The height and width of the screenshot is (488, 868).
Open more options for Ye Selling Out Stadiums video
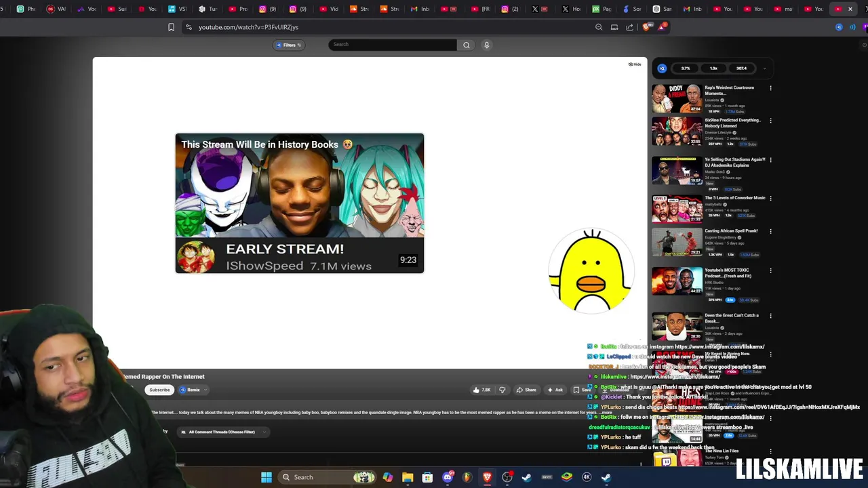click(x=770, y=160)
